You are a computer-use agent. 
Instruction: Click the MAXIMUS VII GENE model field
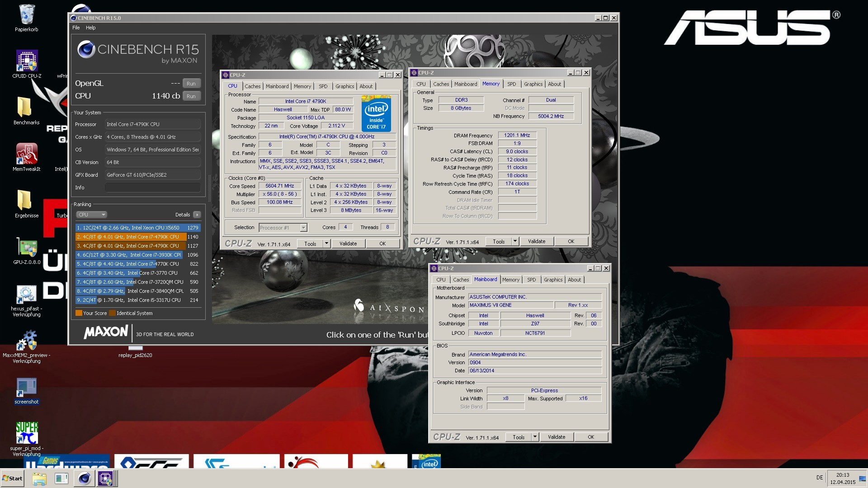(510, 305)
